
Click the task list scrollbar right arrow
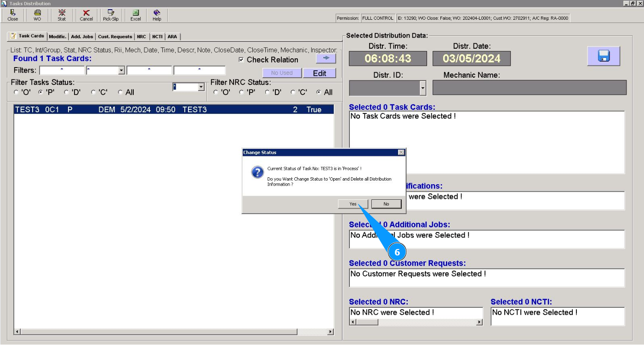[x=331, y=332]
